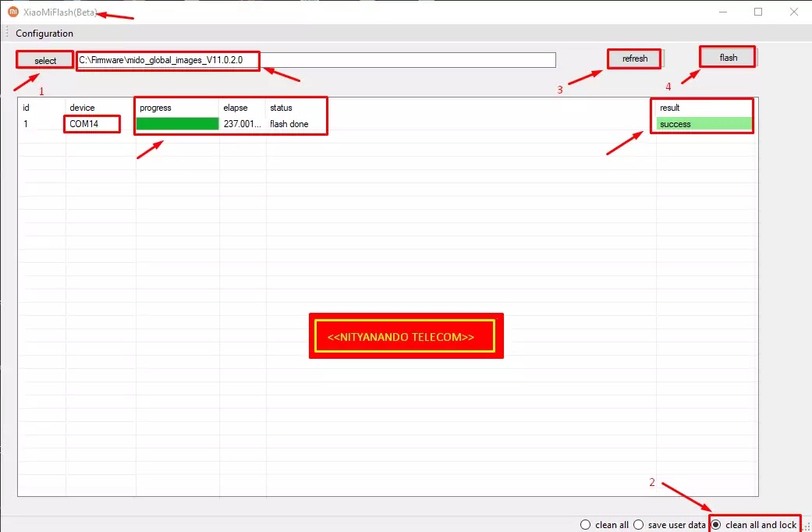Click the firmware path input field
This screenshot has height=532, width=812.
point(317,60)
